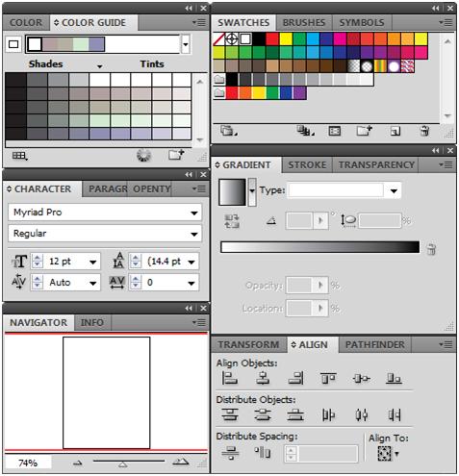This screenshot has height=476, width=459.
Task: Click the New Color Group icon
Action: 364,131
